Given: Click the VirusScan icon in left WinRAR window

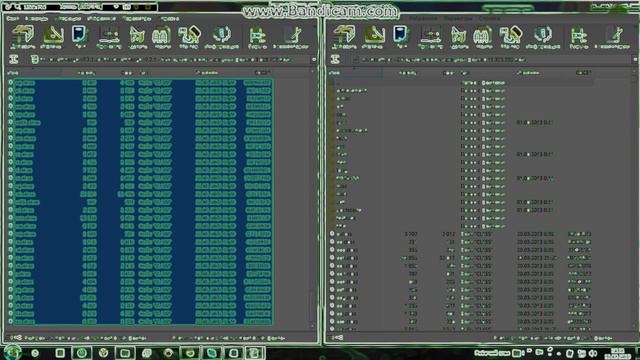Looking at the screenshot, I should coord(257,36).
